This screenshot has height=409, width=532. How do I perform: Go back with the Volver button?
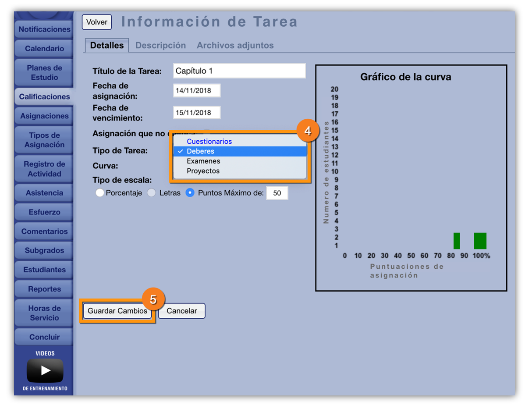tap(97, 22)
